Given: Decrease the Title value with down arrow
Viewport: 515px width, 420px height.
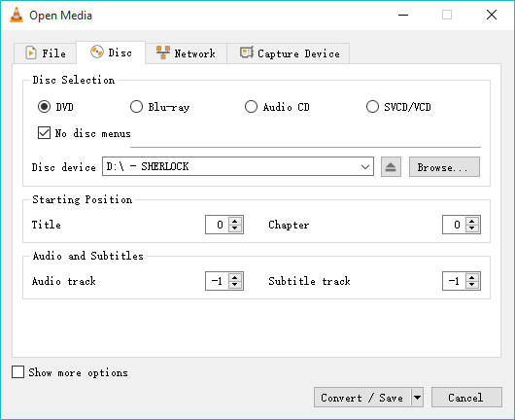Looking at the screenshot, I should [x=235, y=228].
